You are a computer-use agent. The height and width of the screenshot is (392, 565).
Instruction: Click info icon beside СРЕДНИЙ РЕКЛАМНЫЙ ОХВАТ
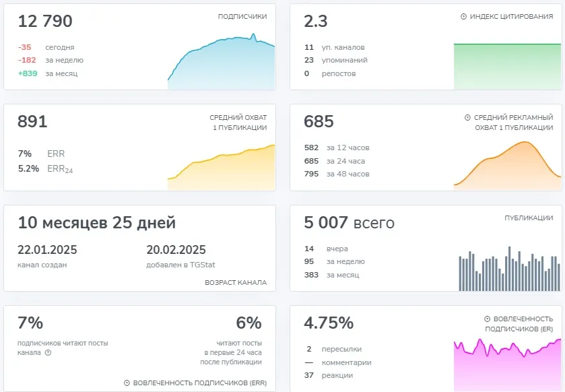pos(467,117)
